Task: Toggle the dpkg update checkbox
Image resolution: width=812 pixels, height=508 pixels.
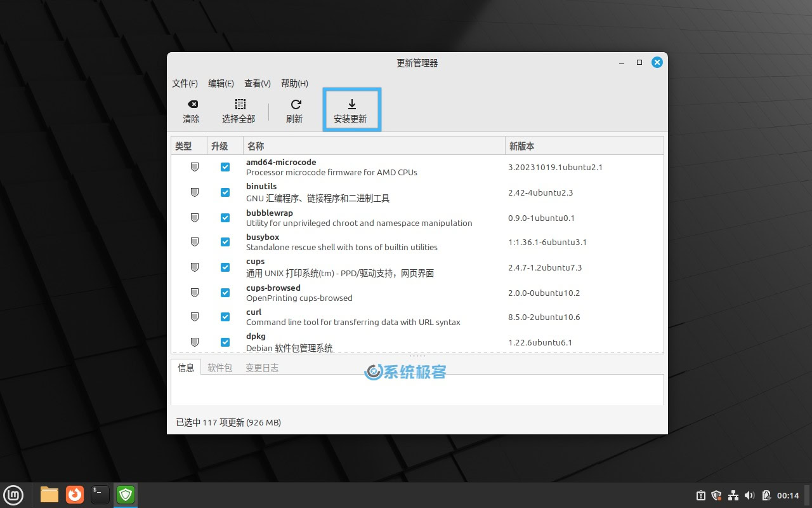Action: click(225, 342)
